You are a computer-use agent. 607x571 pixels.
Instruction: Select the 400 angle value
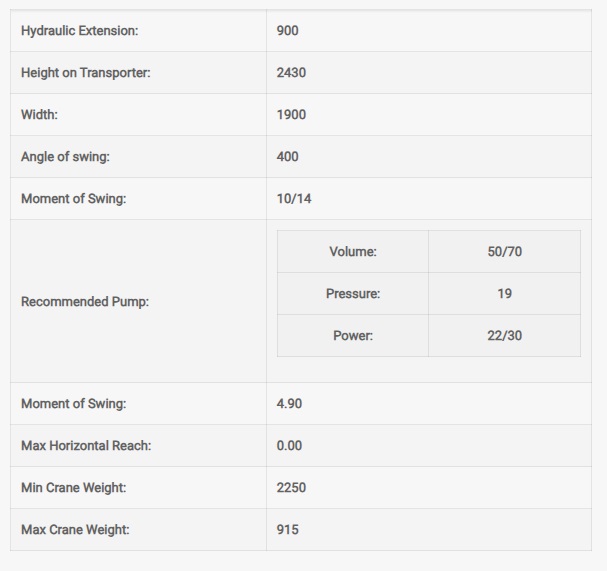[288, 157]
